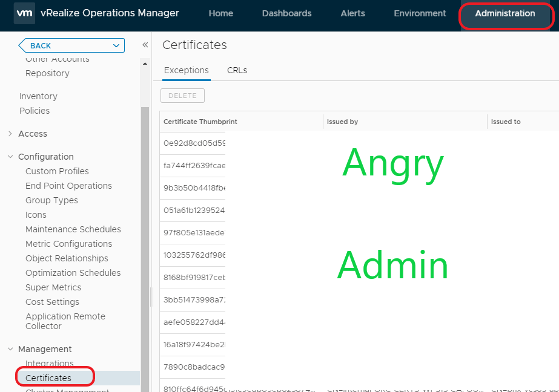Open the Administration tab
Viewport: 559px width, 392px height.
(505, 13)
